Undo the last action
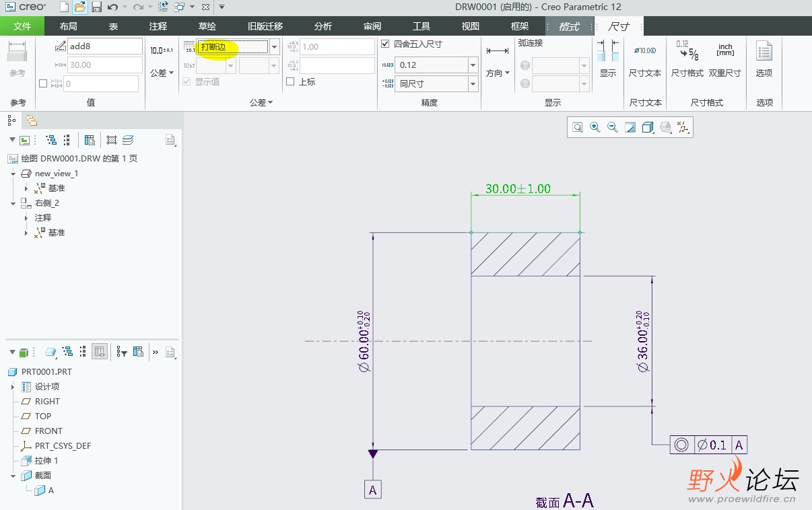Image resolution: width=812 pixels, height=510 pixels. click(x=112, y=7)
